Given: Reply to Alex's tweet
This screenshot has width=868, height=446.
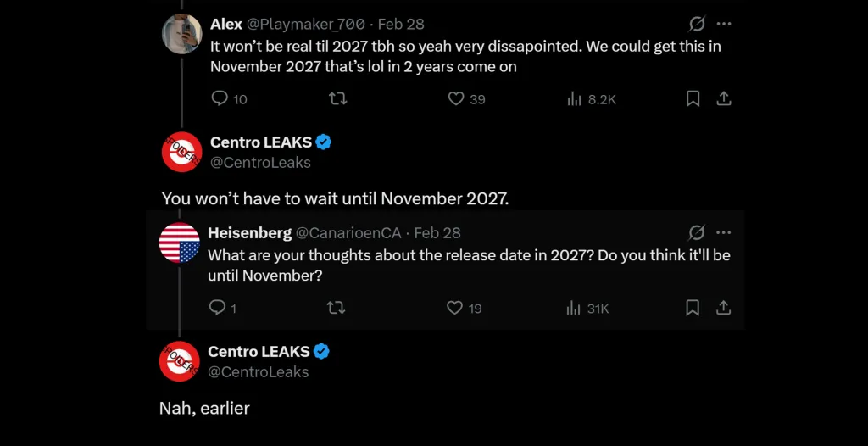Looking at the screenshot, I should click(220, 99).
